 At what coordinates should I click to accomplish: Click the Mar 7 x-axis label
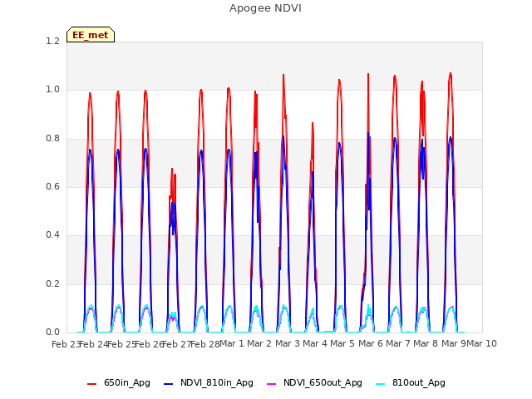[398, 343]
